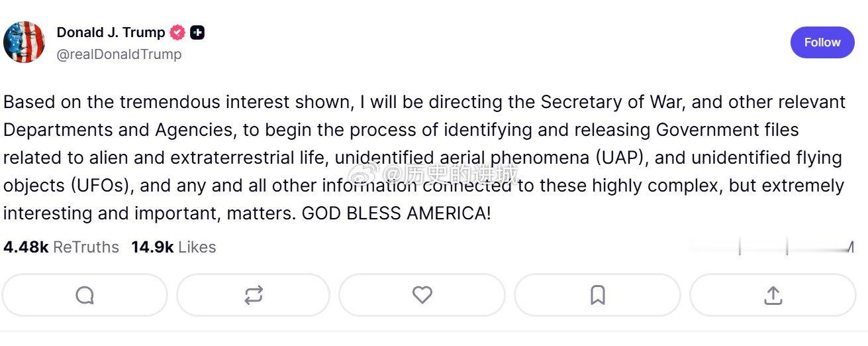Open Donald J. Trump's profile picture

click(24, 42)
